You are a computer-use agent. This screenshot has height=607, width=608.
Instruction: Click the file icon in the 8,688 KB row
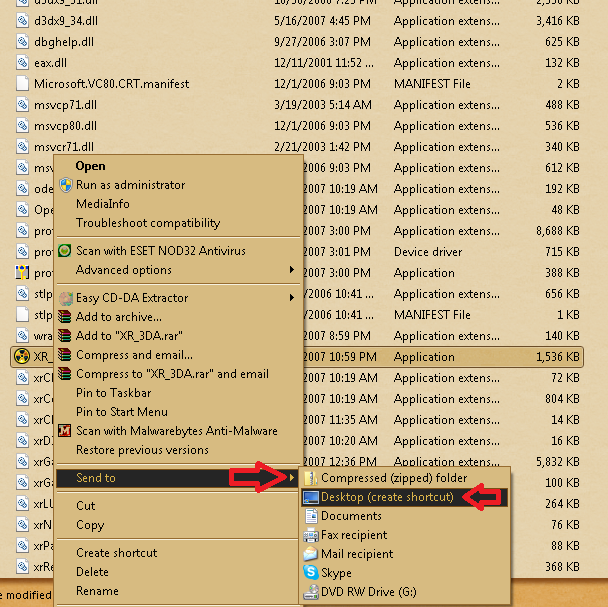point(22,231)
